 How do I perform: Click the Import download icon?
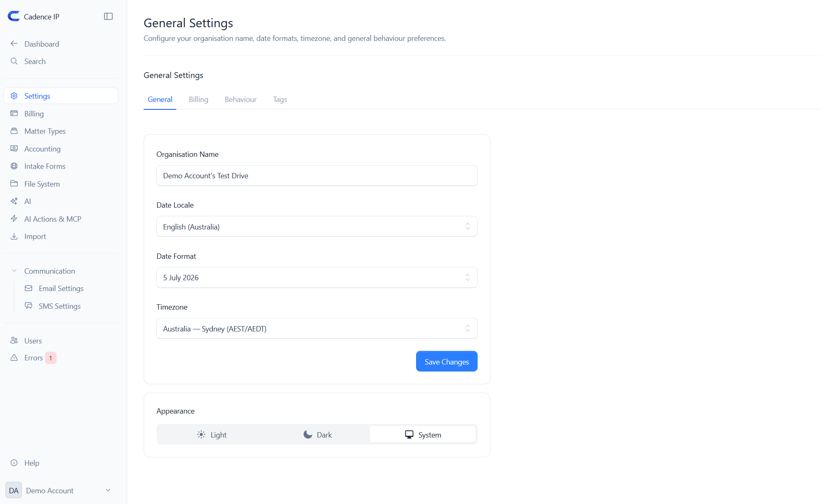click(14, 236)
